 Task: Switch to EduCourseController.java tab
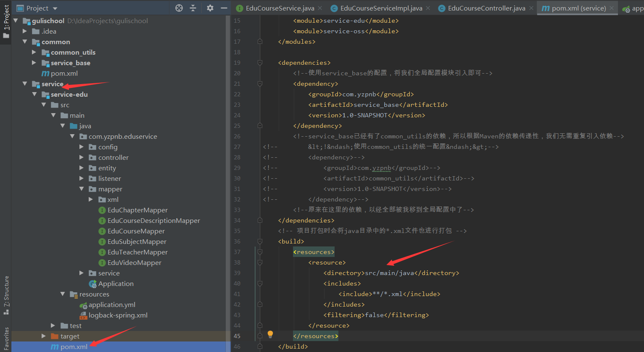486,8
